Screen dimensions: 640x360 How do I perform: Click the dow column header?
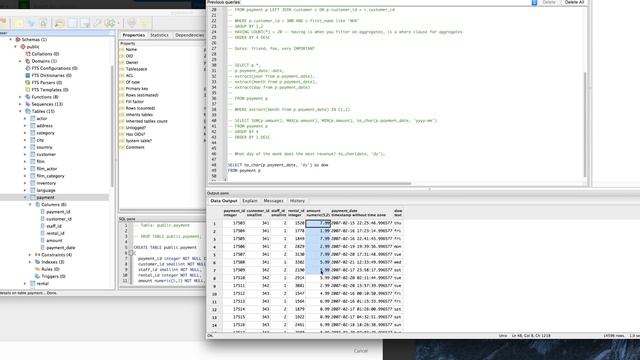(398, 213)
